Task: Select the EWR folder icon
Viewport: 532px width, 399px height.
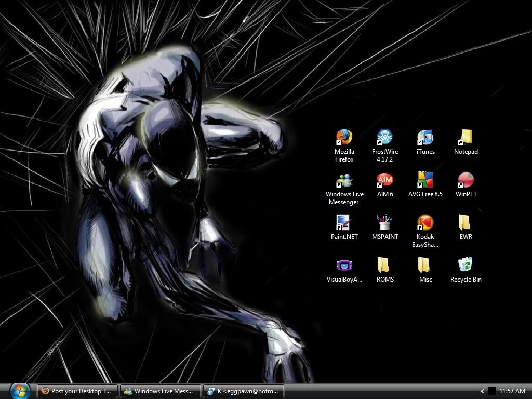Action: 465,223
